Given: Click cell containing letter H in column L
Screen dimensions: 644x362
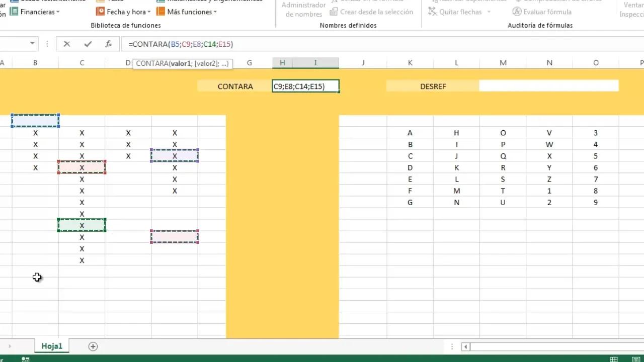Looking at the screenshot, I should (x=456, y=133).
